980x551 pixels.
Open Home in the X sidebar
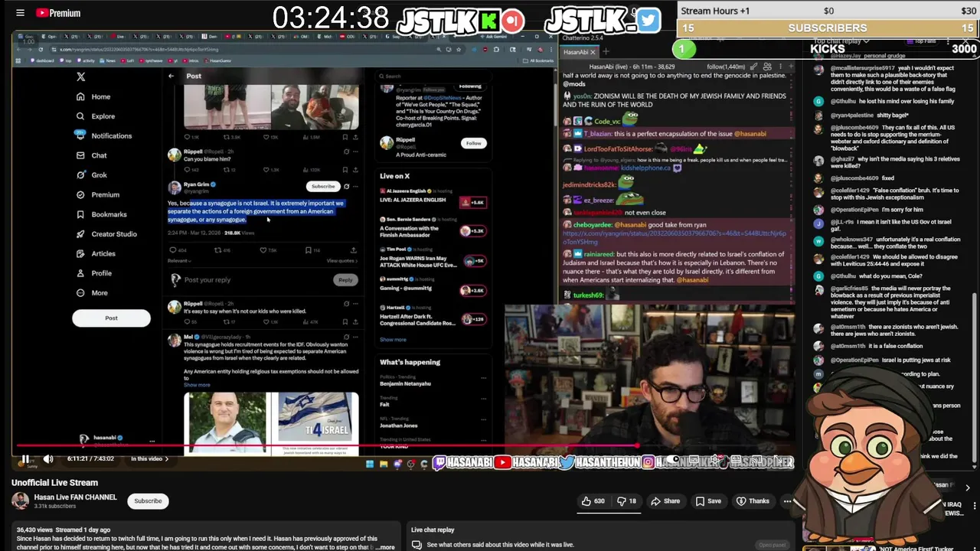93,96
